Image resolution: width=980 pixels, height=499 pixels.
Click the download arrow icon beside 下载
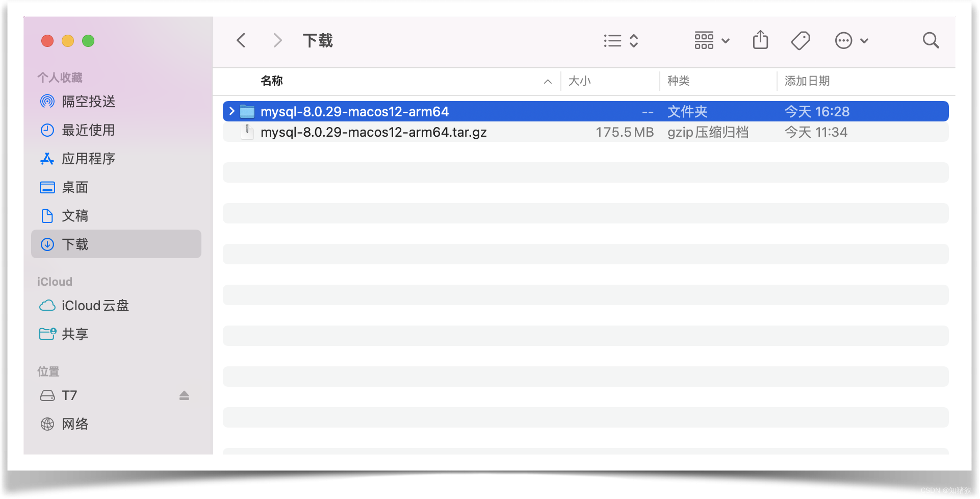47,244
